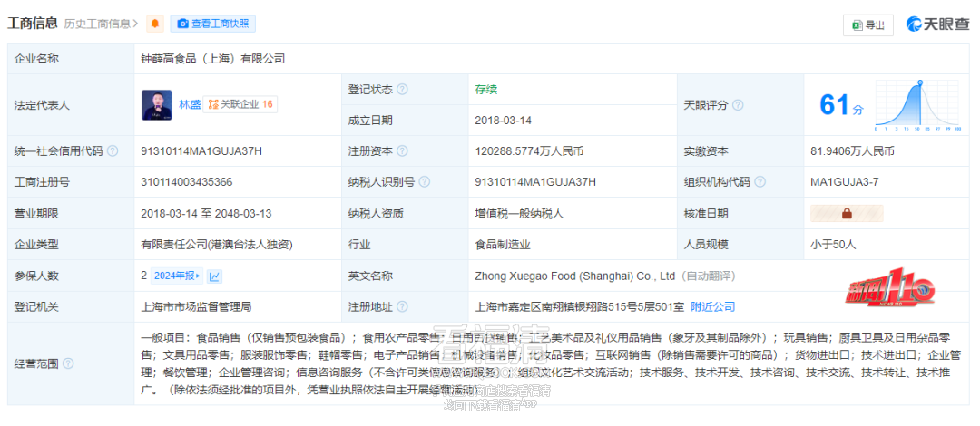Click the orange bell alert icon
Image resolution: width=980 pixels, height=426 pixels.
coord(155,24)
